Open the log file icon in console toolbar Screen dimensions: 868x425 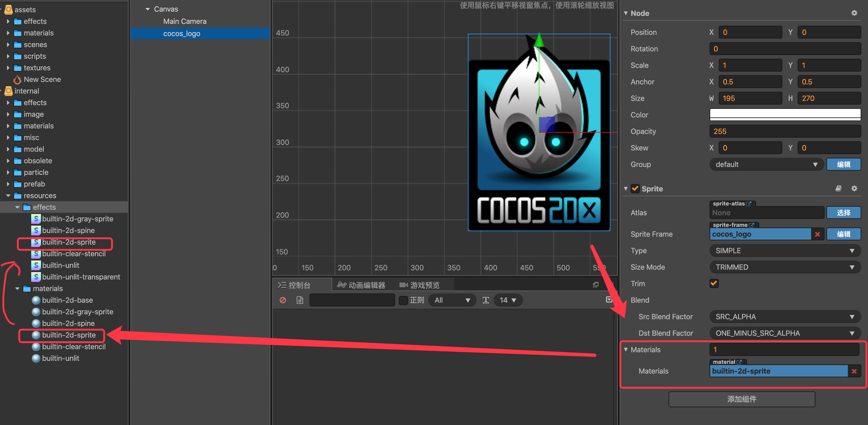pyautogui.click(x=299, y=300)
